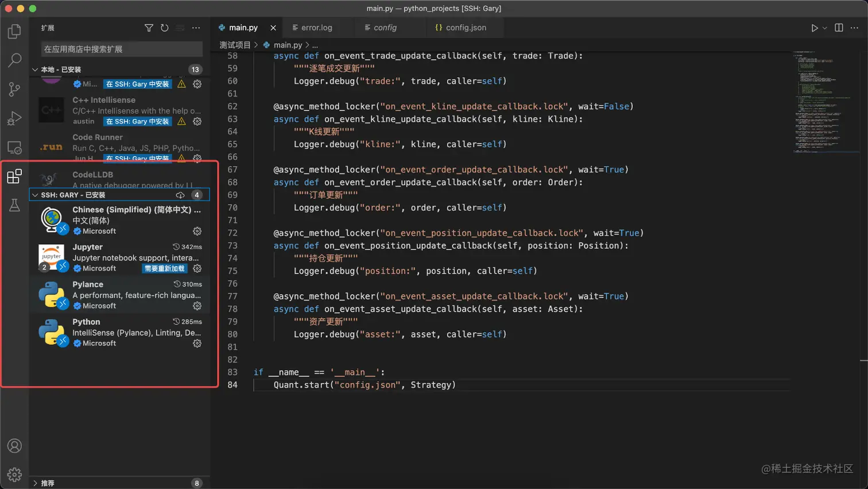Click line number 84 in the gutter
The height and width of the screenshot is (489, 868).
point(232,385)
